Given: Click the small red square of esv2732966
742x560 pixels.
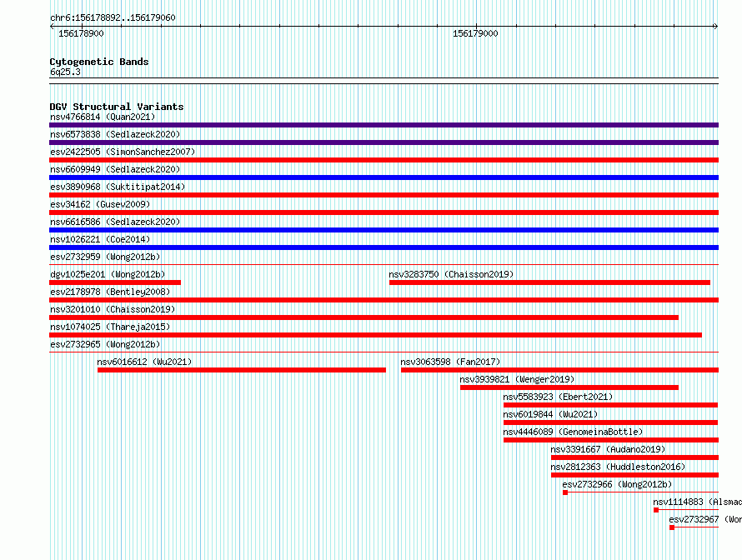Looking at the screenshot, I should (x=565, y=492).
